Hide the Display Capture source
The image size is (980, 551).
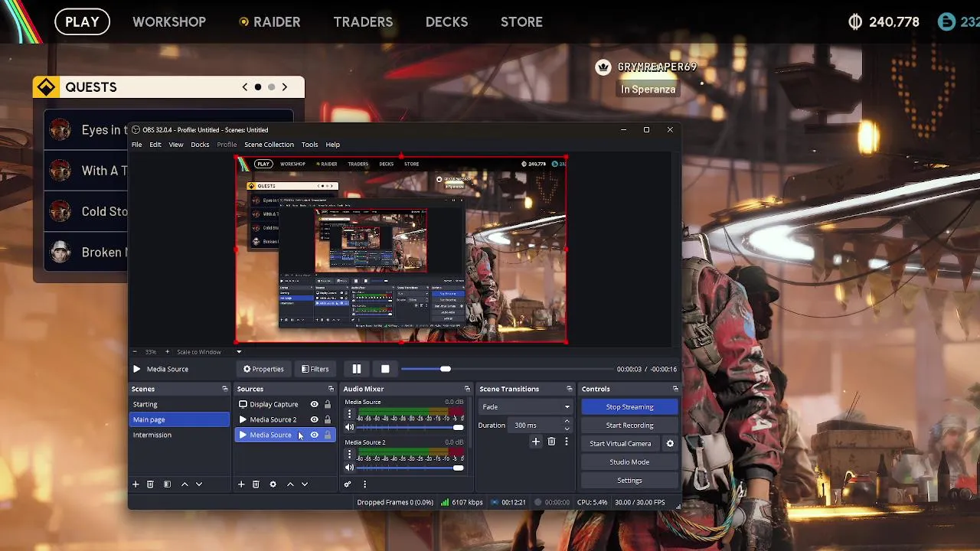tap(314, 404)
